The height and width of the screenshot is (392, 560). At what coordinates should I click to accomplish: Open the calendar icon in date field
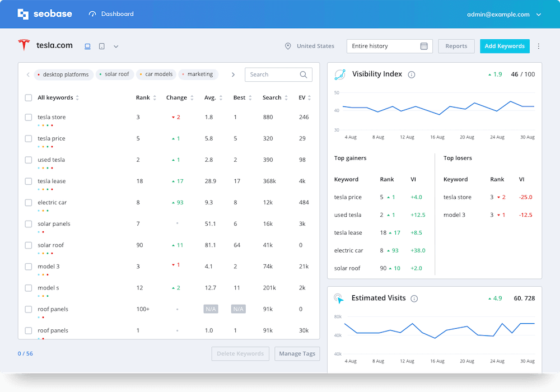click(424, 46)
